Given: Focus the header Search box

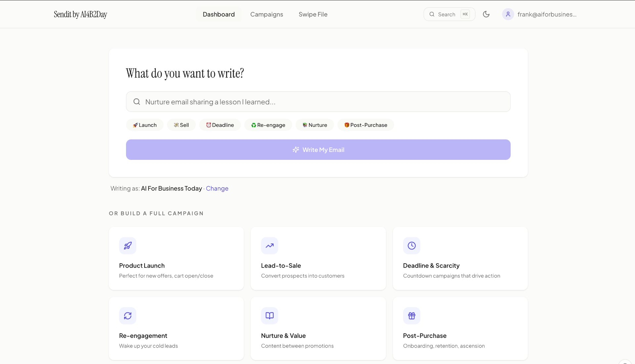Looking at the screenshot, I should click(449, 14).
